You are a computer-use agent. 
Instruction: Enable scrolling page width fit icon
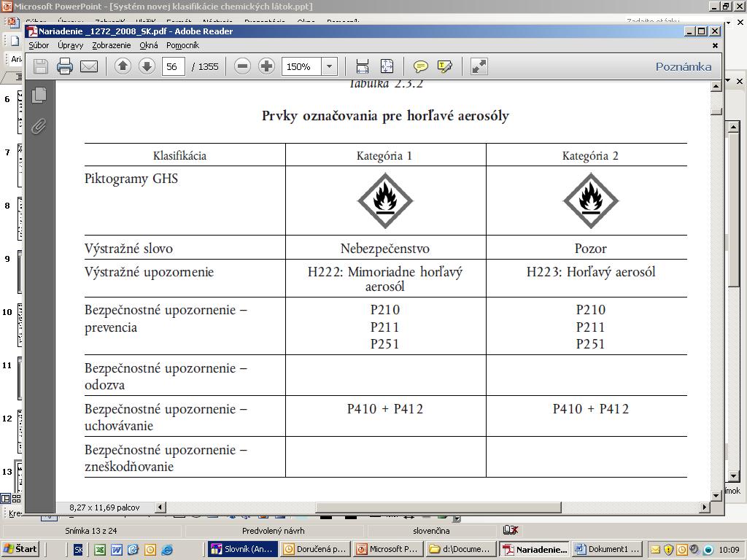click(x=363, y=66)
